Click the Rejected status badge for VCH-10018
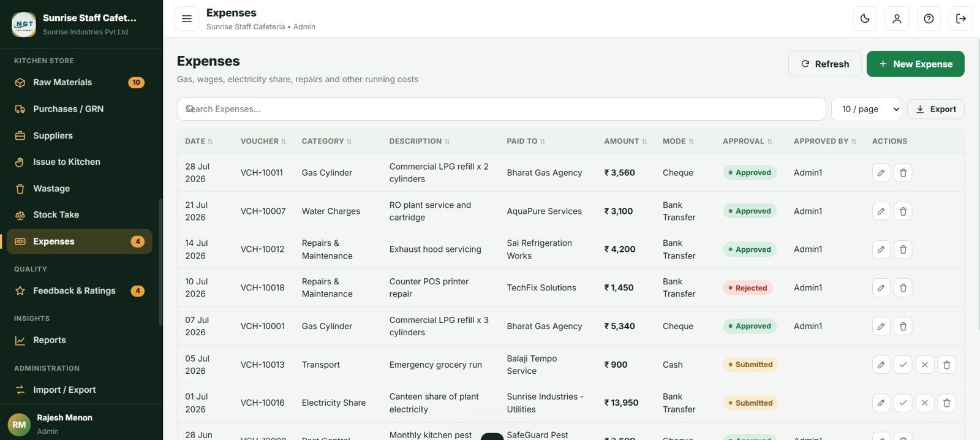The height and width of the screenshot is (440, 980). tap(748, 288)
